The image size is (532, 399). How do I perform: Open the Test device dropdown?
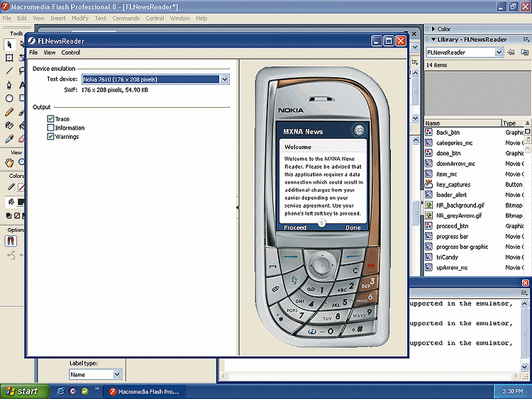pyautogui.click(x=225, y=79)
